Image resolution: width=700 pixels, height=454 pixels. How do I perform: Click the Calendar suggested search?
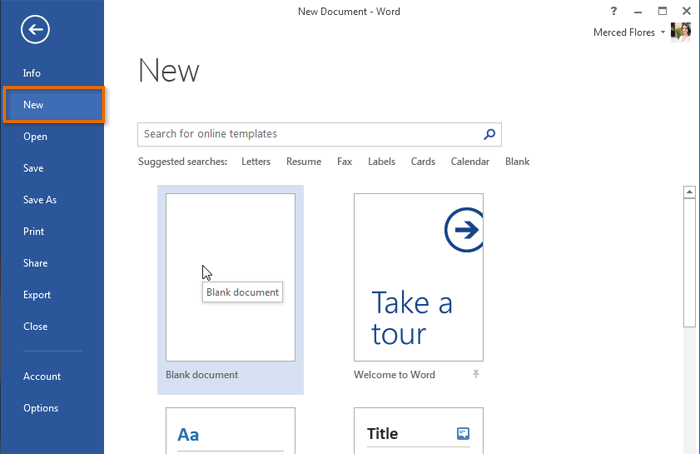tap(470, 162)
